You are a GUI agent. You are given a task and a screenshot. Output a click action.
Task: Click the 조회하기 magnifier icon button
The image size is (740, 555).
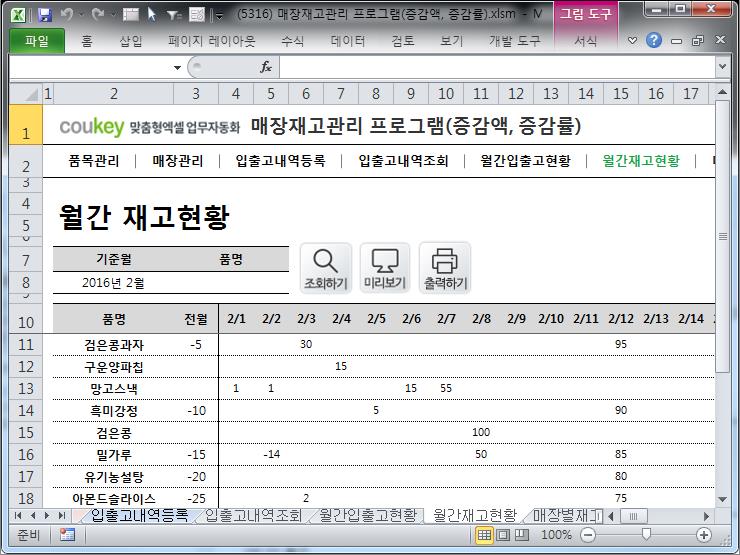click(326, 268)
